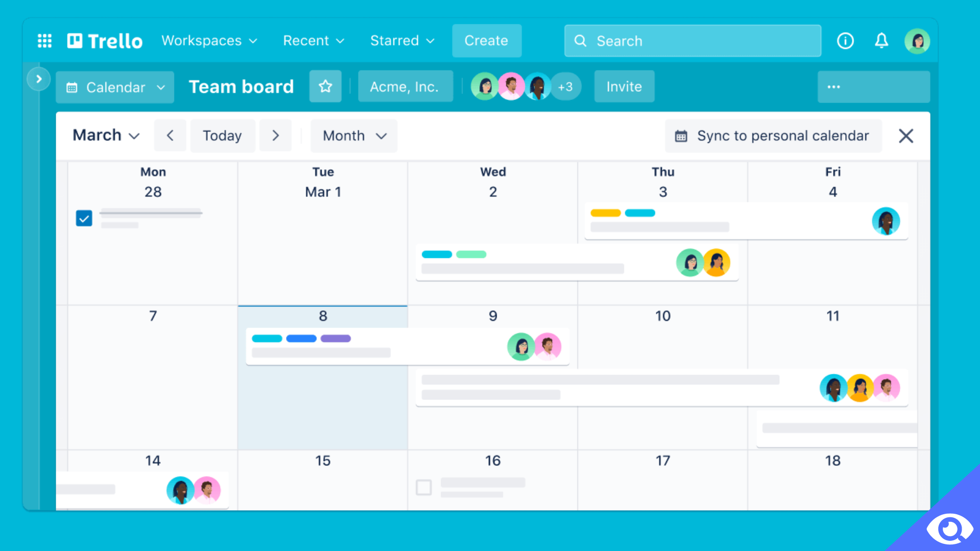
Task: Click the Invite button on Team board
Action: (623, 86)
